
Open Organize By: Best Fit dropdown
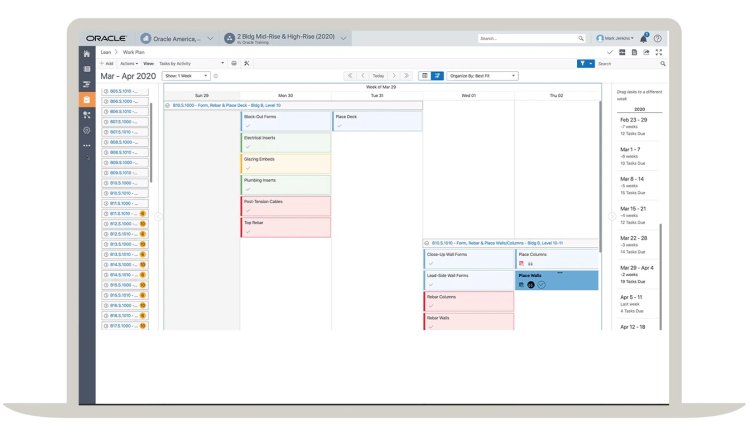coord(483,75)
